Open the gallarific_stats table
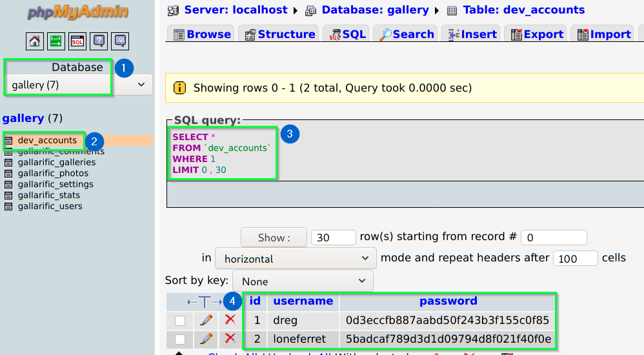 (x=49, y=196)
